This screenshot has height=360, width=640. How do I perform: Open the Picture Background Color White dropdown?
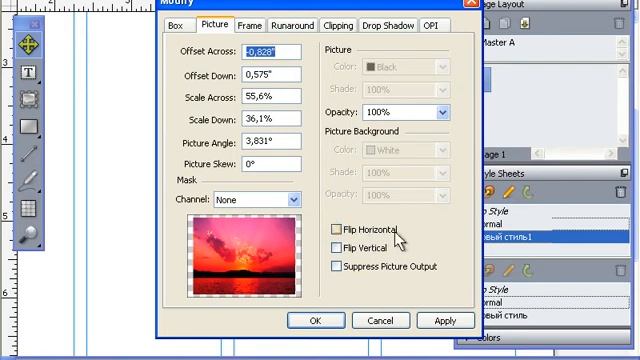click(x=442, y=150)
